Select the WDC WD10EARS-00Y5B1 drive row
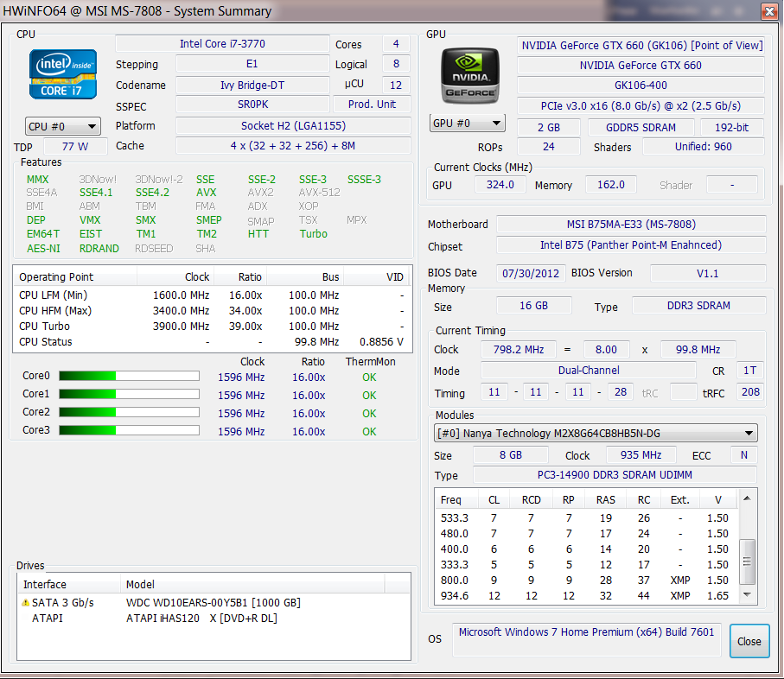 [x=214, y=603]
